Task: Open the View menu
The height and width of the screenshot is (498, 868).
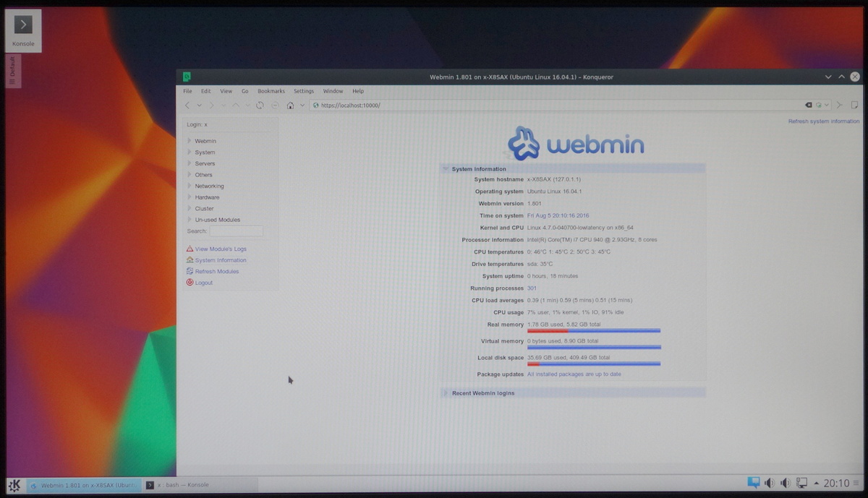Action: [226, 91]
